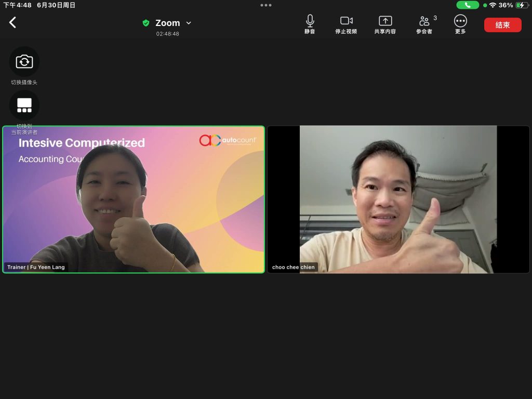Tap the Wi-Fi status icon

click(493, 5)
